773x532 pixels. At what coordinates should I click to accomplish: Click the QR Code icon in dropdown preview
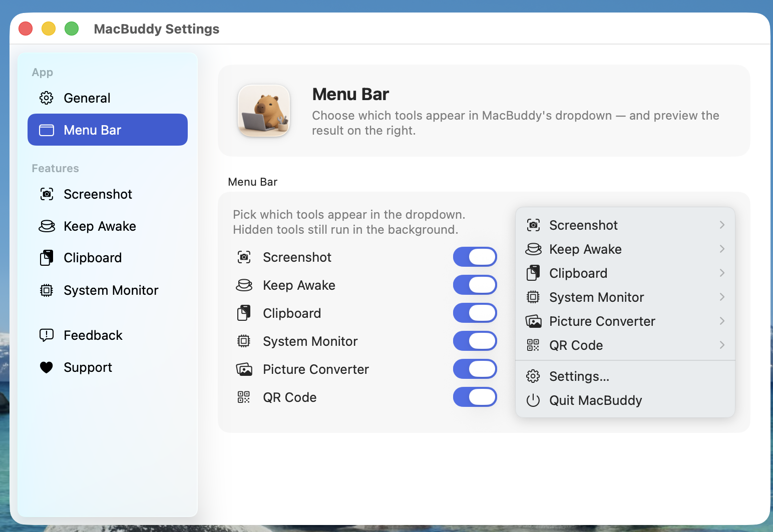(533, 345)
